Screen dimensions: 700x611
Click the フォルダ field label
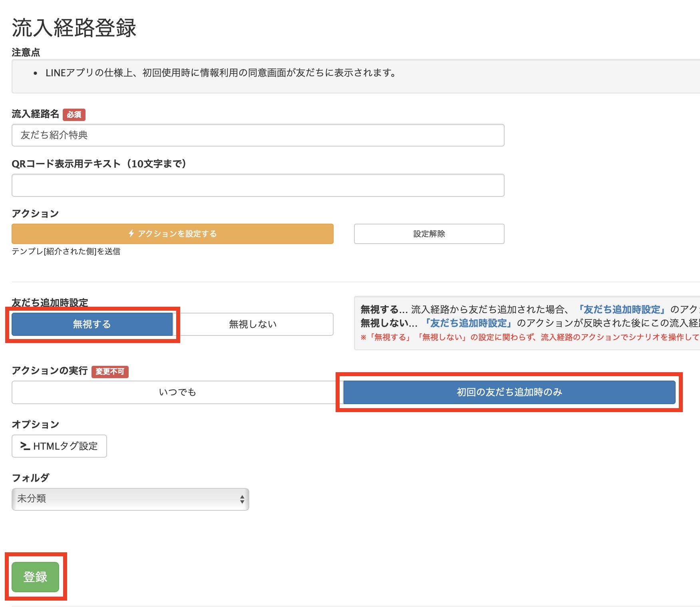click(x=30, y=478)
